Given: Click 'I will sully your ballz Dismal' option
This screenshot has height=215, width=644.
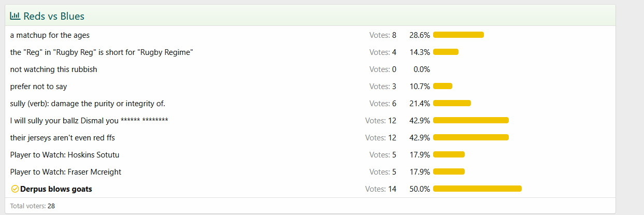Looking at the screenshot, I should click(x=89, y=121).
